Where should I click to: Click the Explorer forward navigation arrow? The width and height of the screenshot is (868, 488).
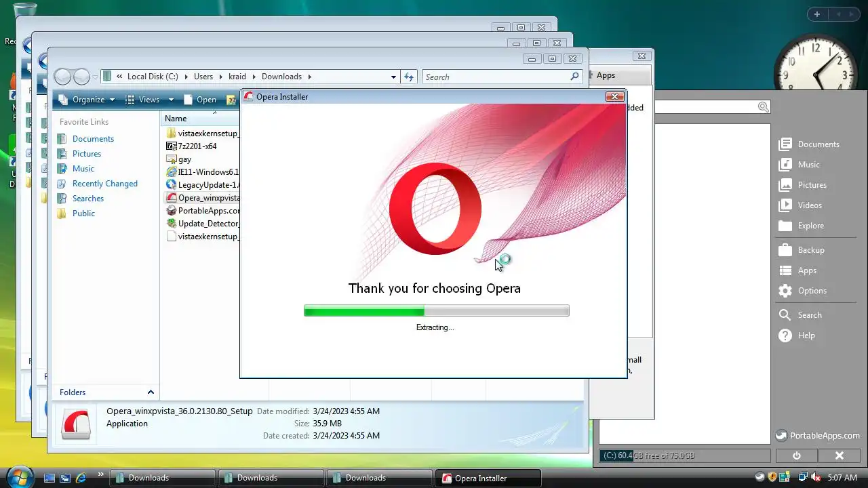pos(81,77)
